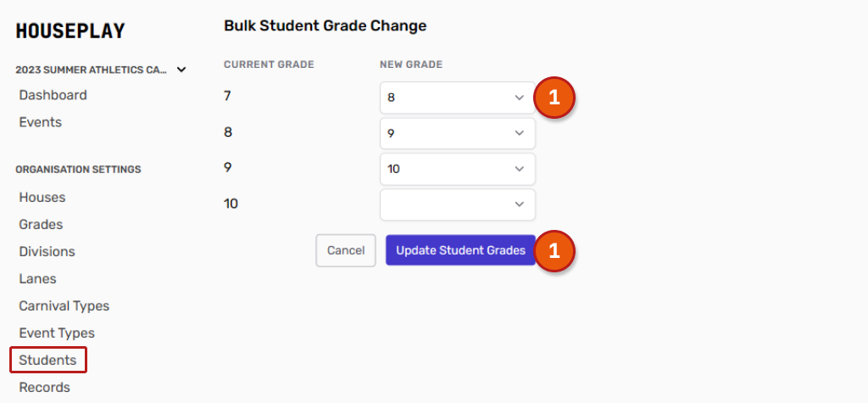
Task: Go to the Events page
Action: point(40,122)
